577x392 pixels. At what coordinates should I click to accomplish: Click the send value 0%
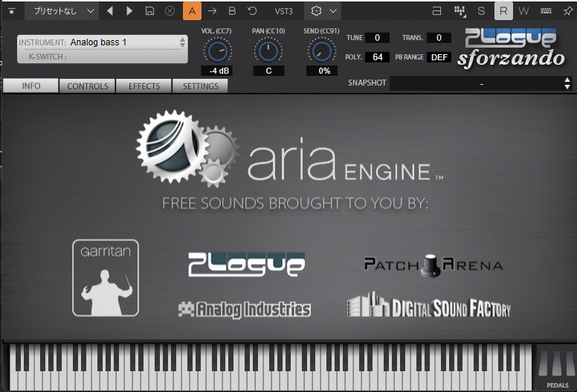click(x=322, y=71)
